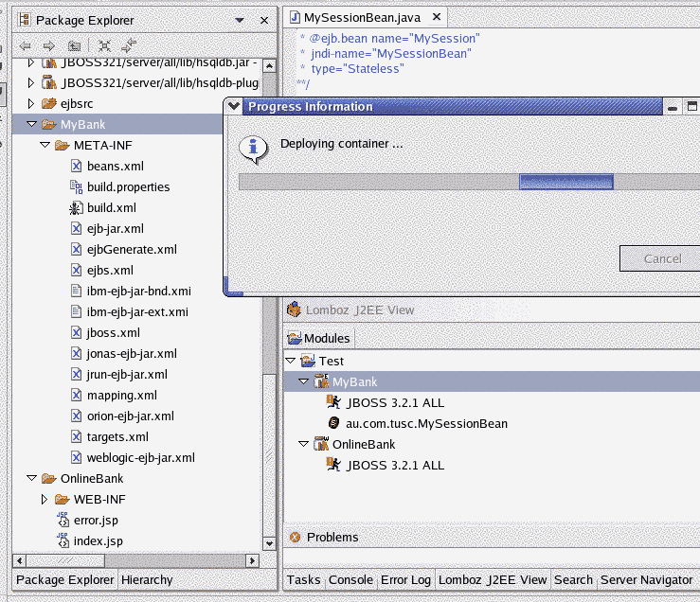Switch to the Hierarchy tab

(x=147, y=580)
